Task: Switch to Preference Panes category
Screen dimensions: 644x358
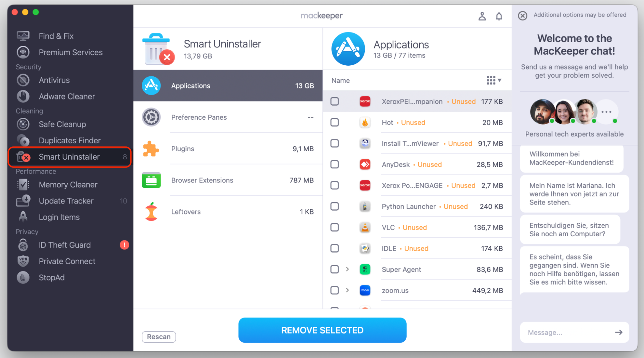Action: pyautogui.click(x=228, y=117)
